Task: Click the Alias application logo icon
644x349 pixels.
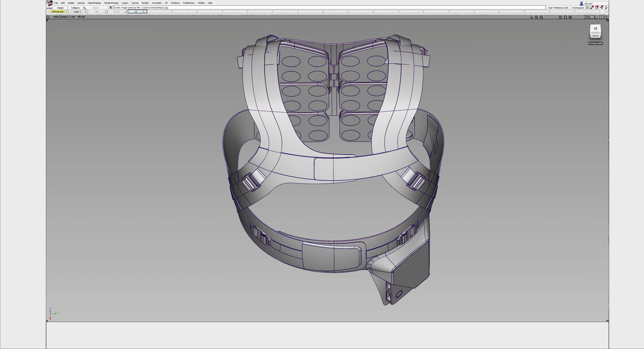Action: [x=49, y=3]
